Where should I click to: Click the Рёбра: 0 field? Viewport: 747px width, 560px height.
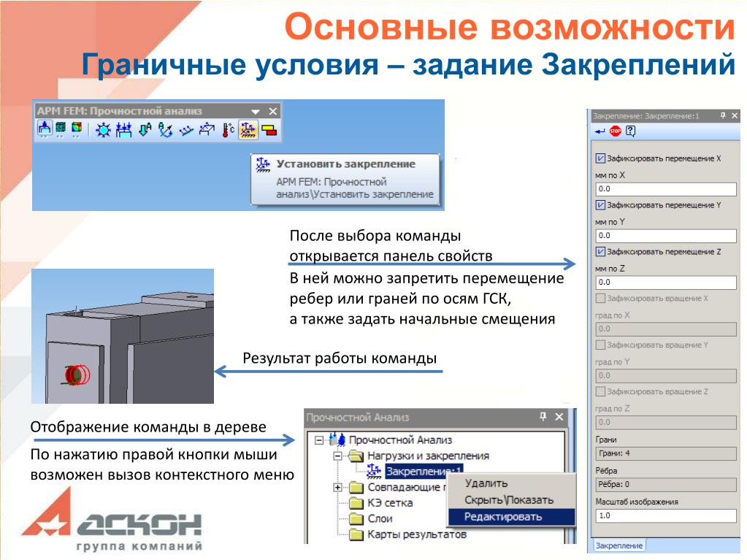click(665, 484)
